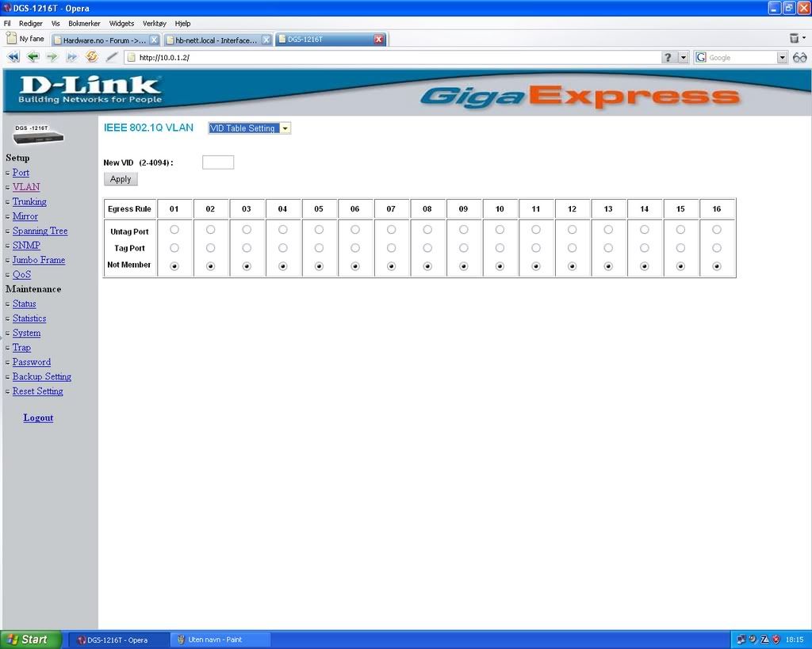The image size is (812, 649).
Task: Click the green Back arrow in Opera
Action: pyautogui.click(x=33, y=57)
